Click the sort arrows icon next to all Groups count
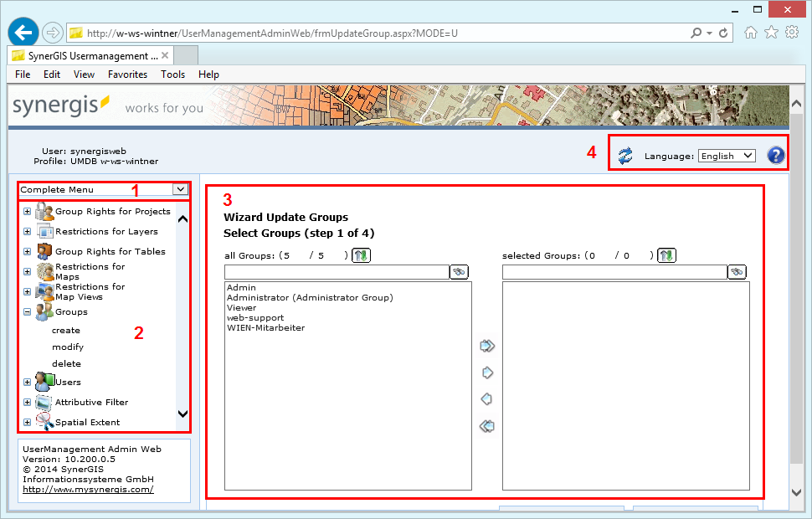The width and height of the screenshot is (812, 519). coord(360,254)
